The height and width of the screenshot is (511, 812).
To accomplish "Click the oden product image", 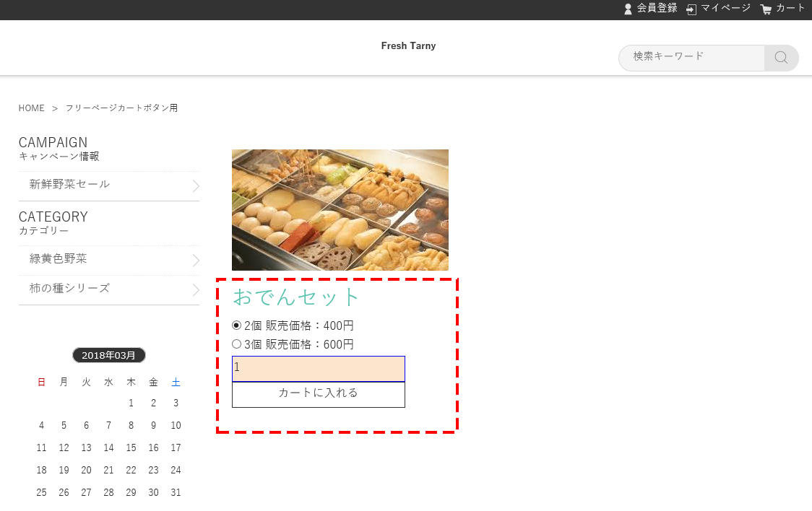I will [340, 210].
